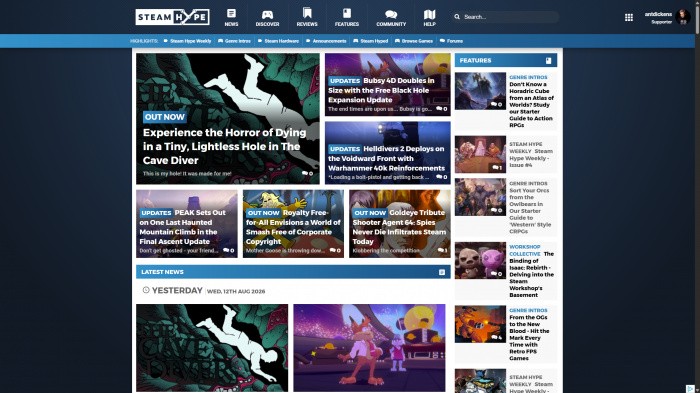
Task: Click the comment count on Cave Diver headline
Action: [307, 174]
